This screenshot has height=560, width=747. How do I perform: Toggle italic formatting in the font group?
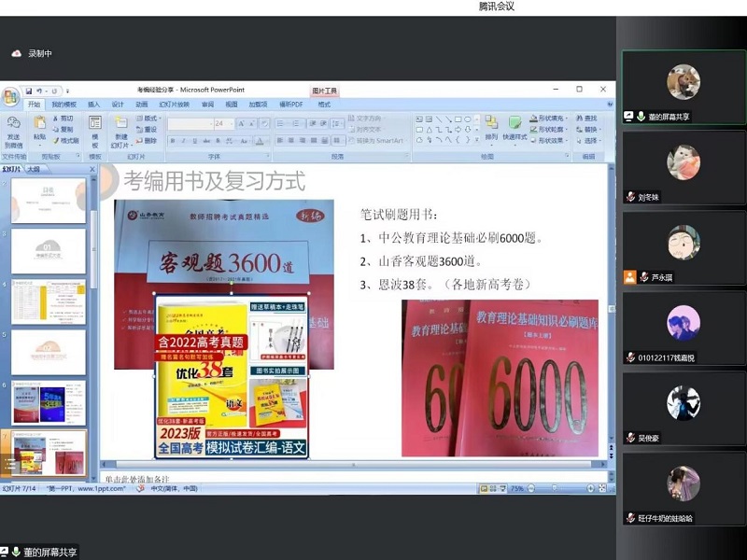[x=183, y=141]
